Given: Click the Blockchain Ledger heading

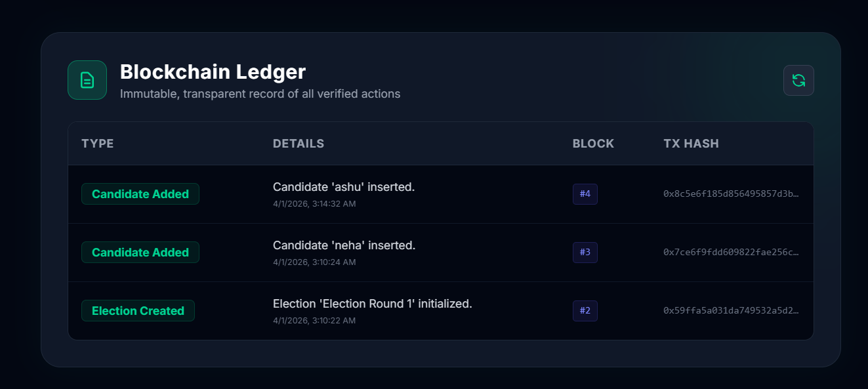Looking at the screenshot, I should point(213,72).
